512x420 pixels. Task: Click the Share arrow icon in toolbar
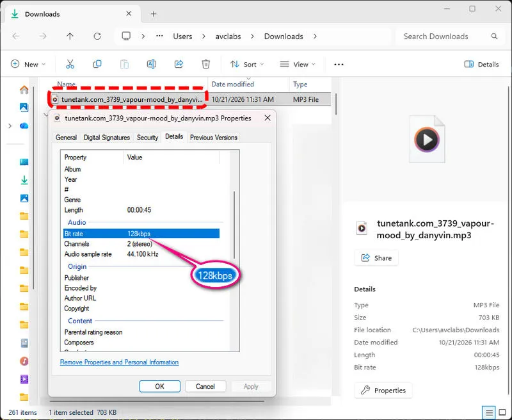[179, 64]
